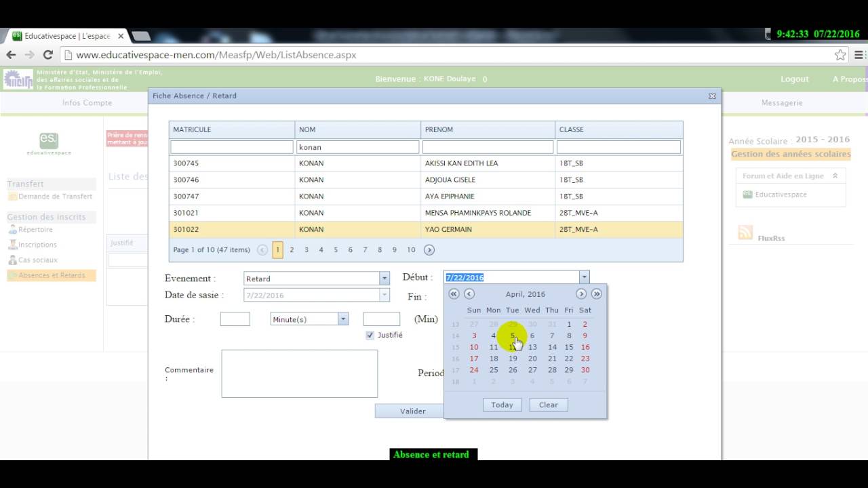Click the Clear button in calendar
The image size is (868, 488).
point(549,405)
